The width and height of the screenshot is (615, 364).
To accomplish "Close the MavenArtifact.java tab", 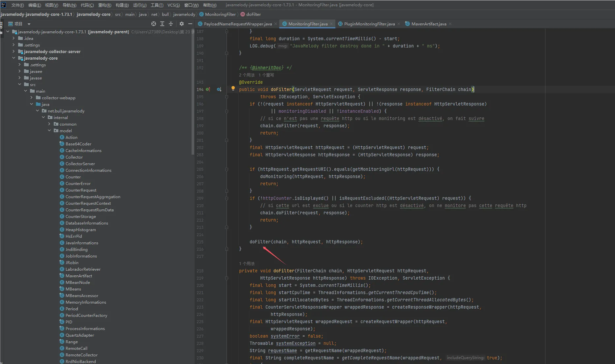I will pos(450,24).
